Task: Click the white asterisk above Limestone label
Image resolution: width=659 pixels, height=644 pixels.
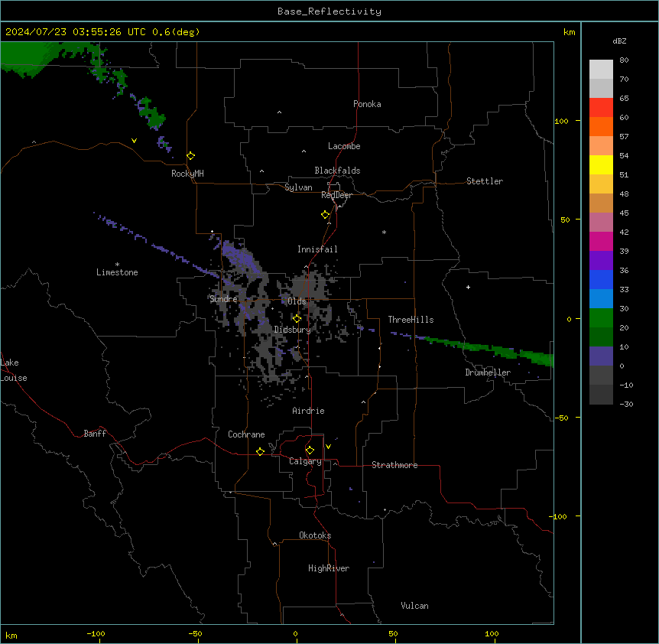Action: click(117, 265)
